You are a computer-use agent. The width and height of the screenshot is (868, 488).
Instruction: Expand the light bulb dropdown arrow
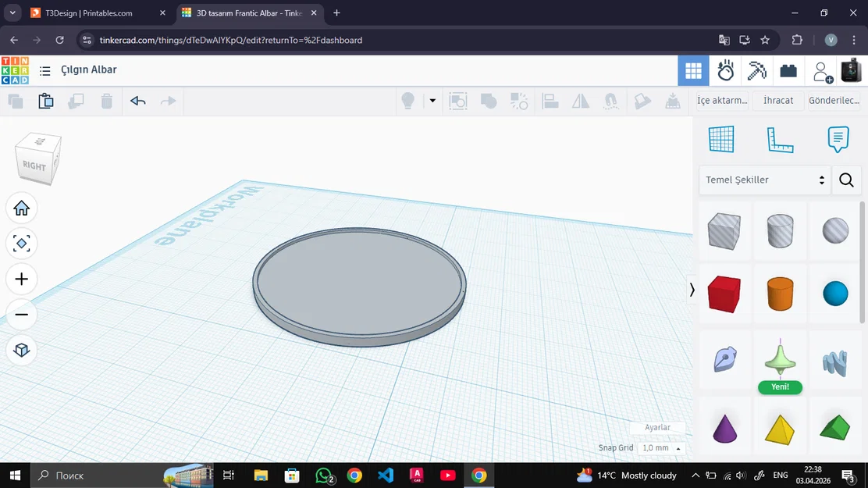coord(432,101)
